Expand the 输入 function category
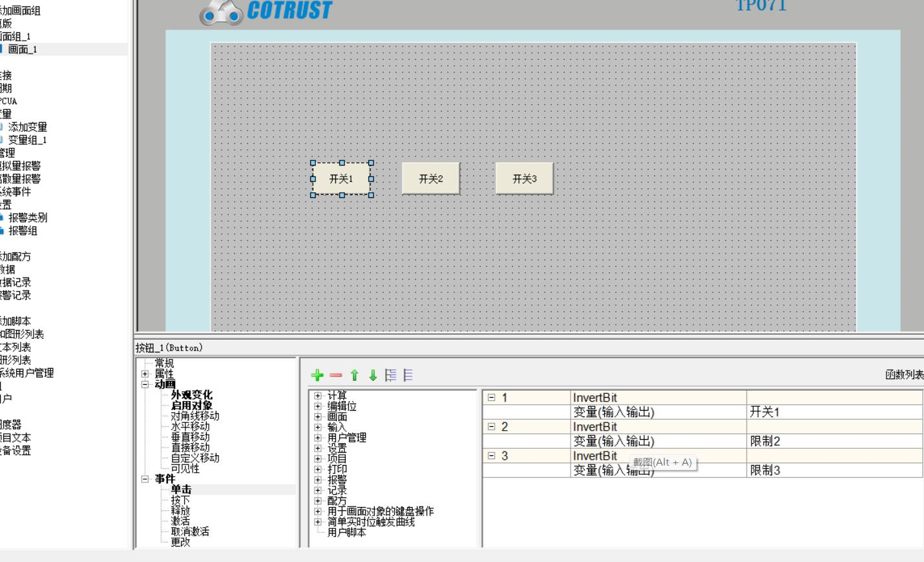Viewport: 924px width, 562px height. pos(318,427)
